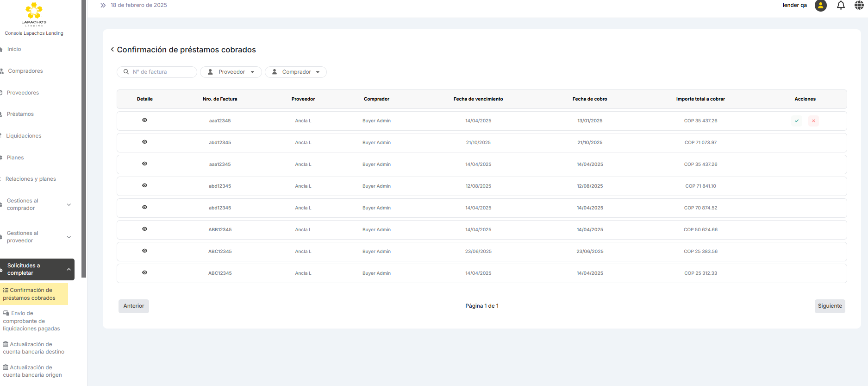The width and height of the screenshot is (868, 386).
Task: Go back using arrow beside page title
Action: point(112,50)
